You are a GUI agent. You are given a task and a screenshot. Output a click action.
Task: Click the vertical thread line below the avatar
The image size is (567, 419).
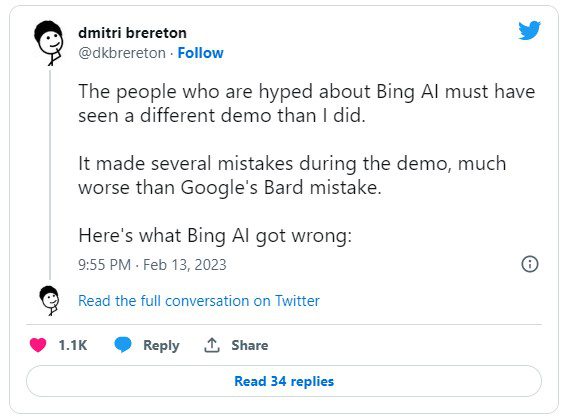point(50,175)
